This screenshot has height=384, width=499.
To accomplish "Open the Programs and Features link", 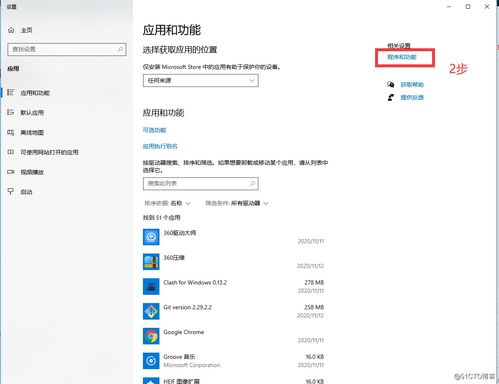I will coord(402,57).
